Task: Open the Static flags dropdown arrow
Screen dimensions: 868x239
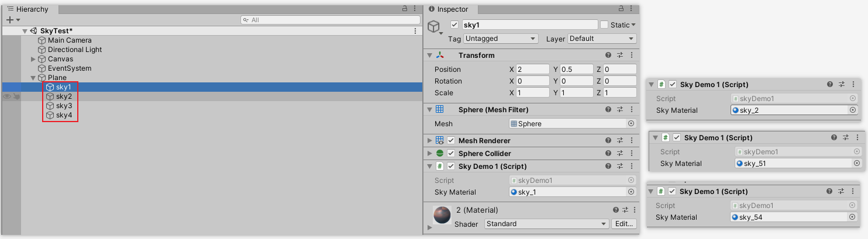Action: click(633, 25)
